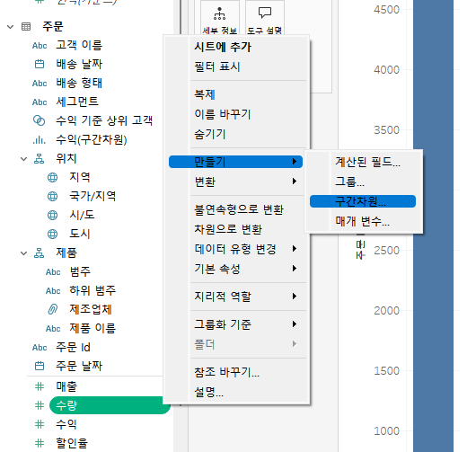Click the set icon beside 수익 기준 상위 고객
The image size is (476, 452).
(40, 120)
